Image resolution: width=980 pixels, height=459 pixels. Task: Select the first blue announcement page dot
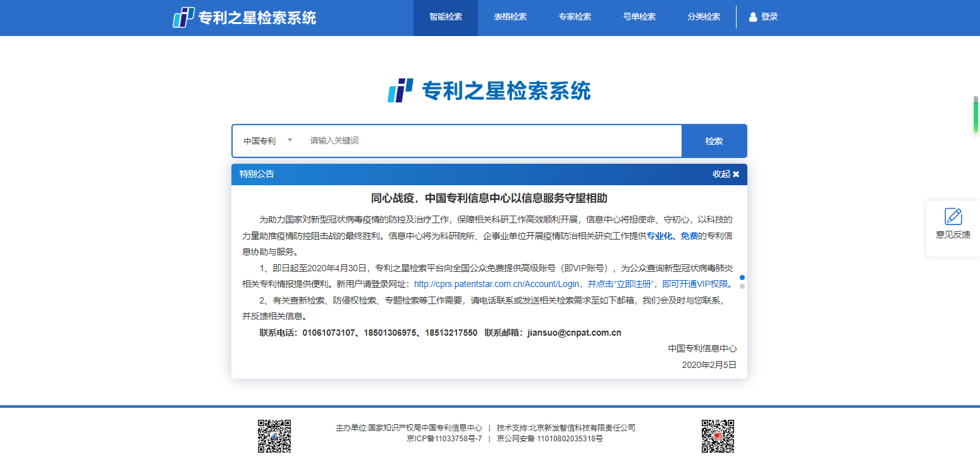coord(742,278)
